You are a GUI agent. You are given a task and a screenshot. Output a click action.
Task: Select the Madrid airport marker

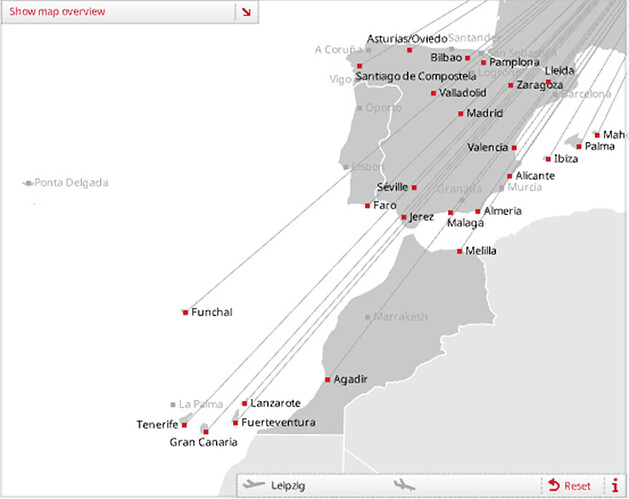click(x=460, y=113)
